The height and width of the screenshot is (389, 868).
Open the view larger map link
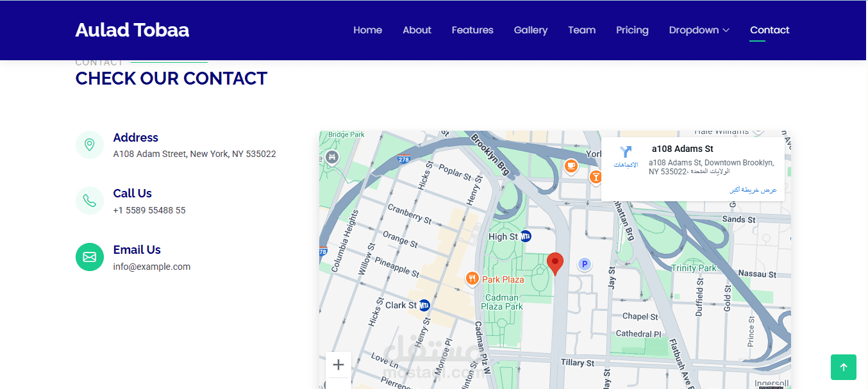753,190
